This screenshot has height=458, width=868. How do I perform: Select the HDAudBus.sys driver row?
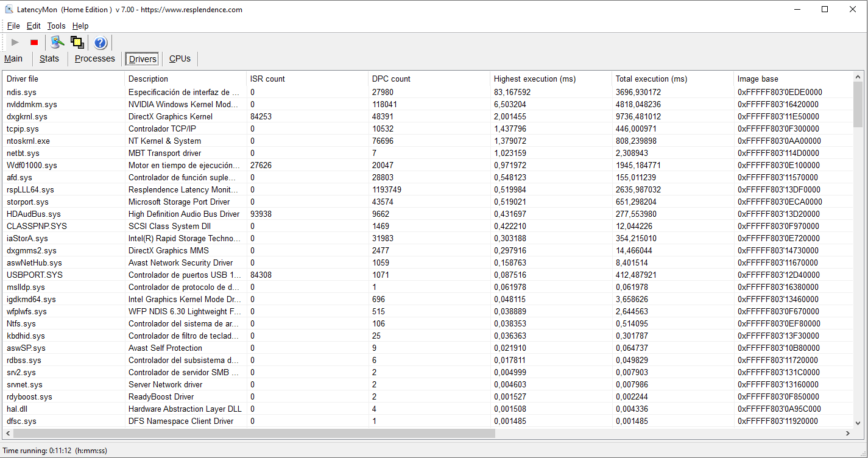coord(428,214)
